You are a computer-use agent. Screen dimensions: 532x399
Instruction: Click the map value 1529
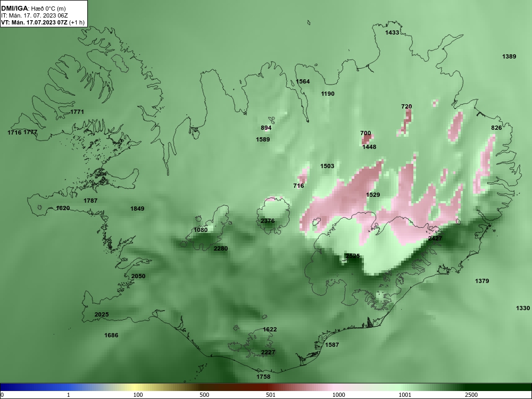click(373, 195)
